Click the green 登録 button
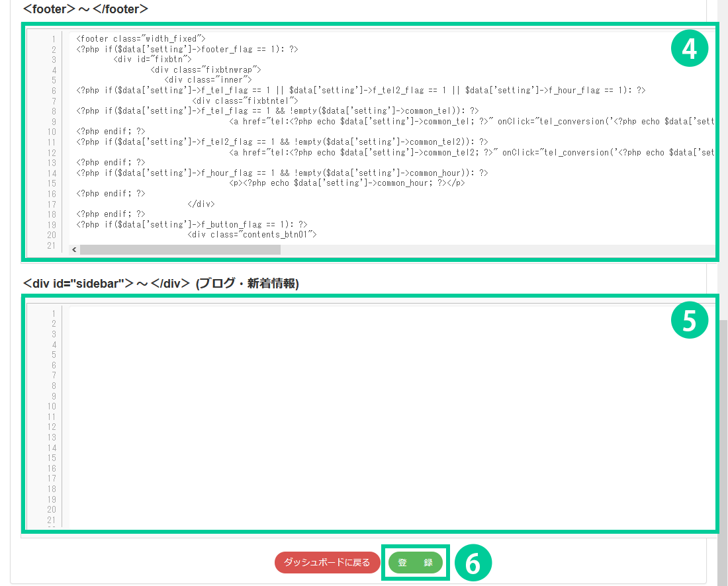The image size is (728, 586). click(415, 563)
